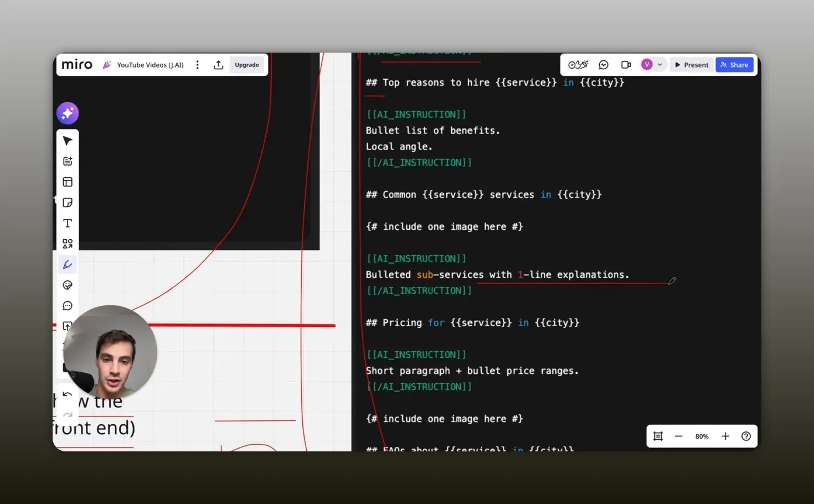This screenshot has height=504, width=814.
Task: Expand the collaborators dropdown arrow
Action: 660,65
